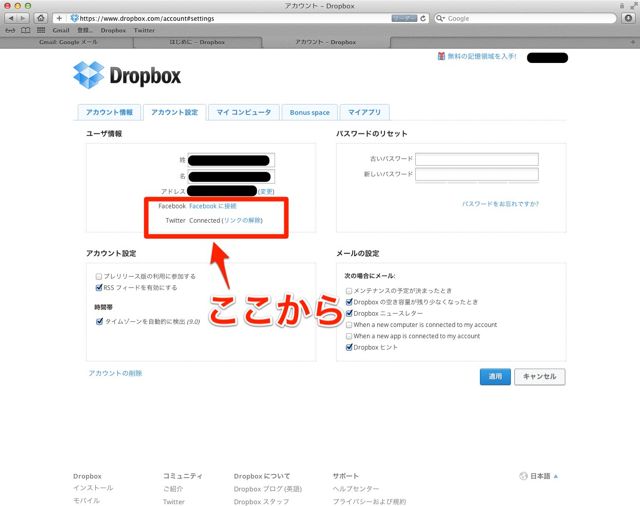Click the 新しいパスワード input field
The height and width of the screenshot is (506, 640).
[477, 174]
